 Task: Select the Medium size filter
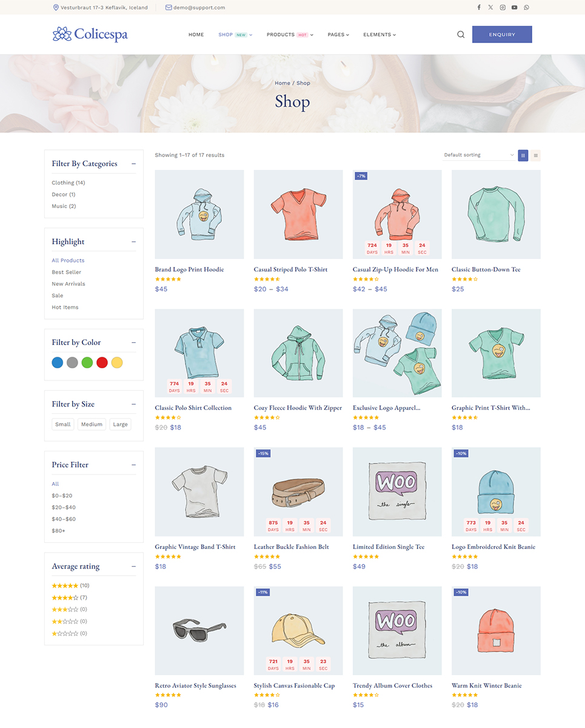[92, 424]
